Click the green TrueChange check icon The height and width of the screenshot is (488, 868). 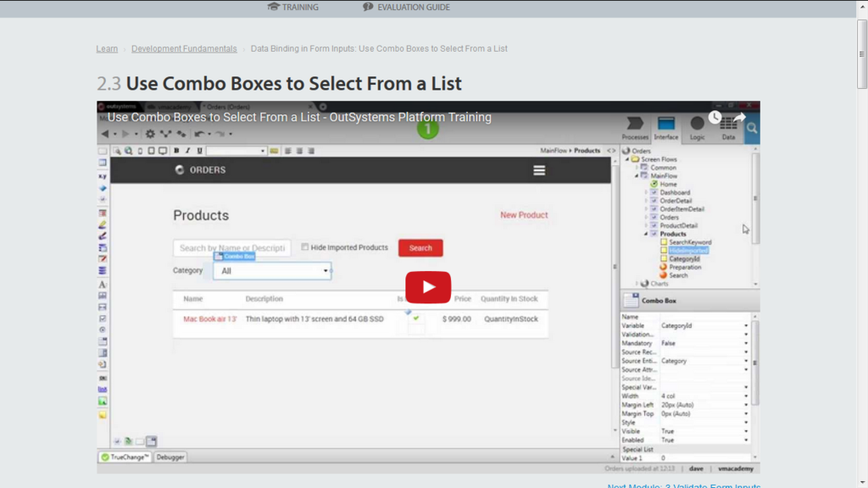point(104,457)
